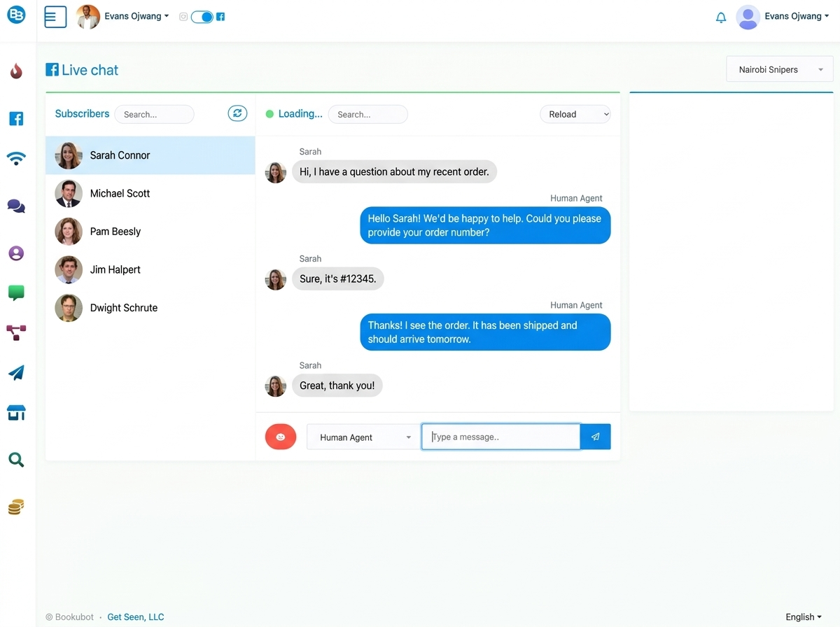Open the wifi broadcast sidebar icon
Image resolution: width=840 pixels, height=627 pixels.
coord(16,158)
